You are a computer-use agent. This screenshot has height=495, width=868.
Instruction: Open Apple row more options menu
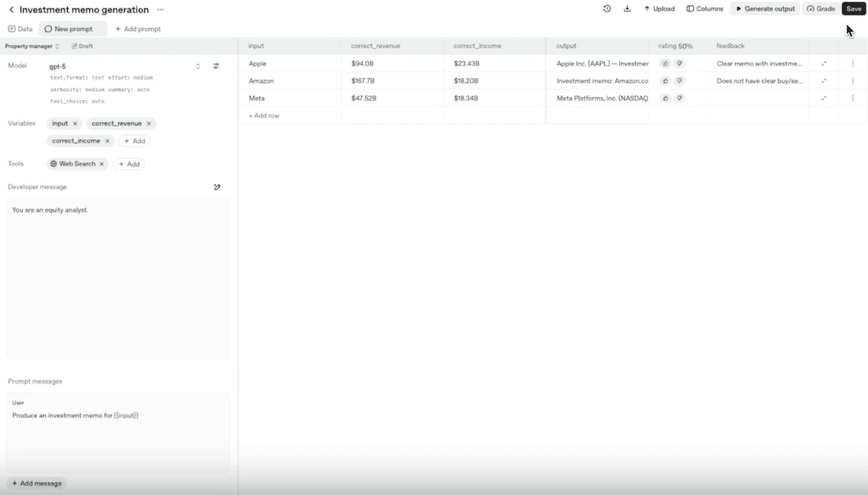click(x=853, y=64)
